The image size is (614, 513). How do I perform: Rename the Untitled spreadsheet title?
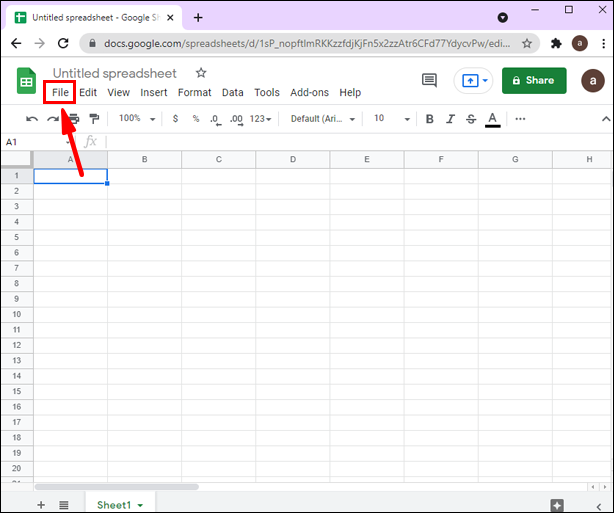(115, 73)
